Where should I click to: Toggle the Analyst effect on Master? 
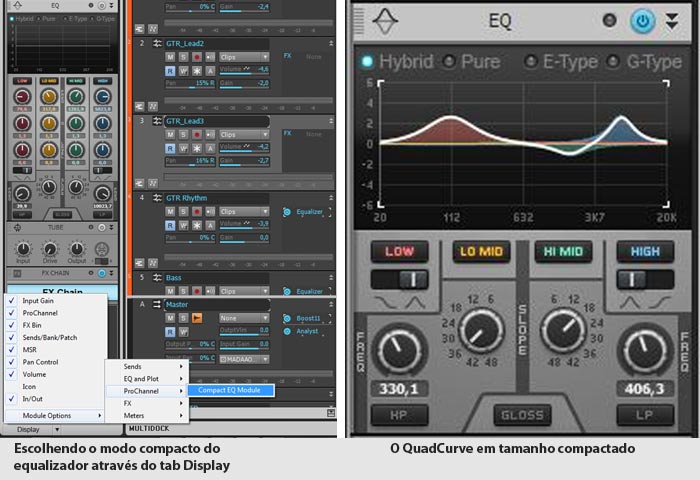[x=287, y=331]
